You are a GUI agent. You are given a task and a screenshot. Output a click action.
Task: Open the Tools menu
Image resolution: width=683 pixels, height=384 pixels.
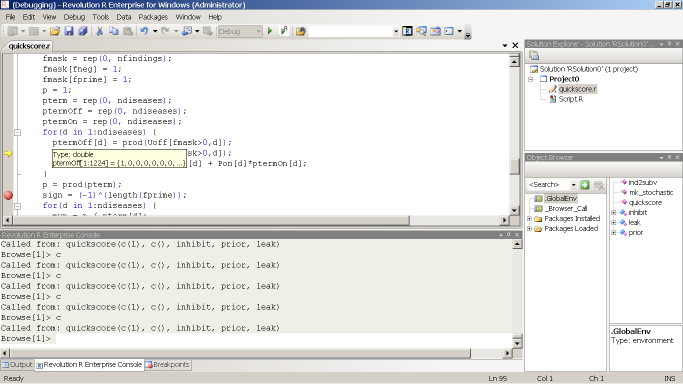coord(100,17)
